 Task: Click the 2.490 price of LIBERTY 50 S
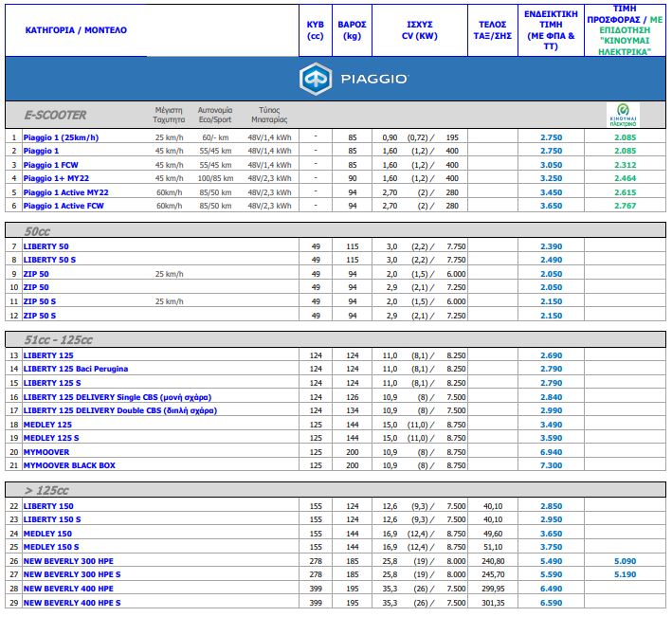coord(551,260)
